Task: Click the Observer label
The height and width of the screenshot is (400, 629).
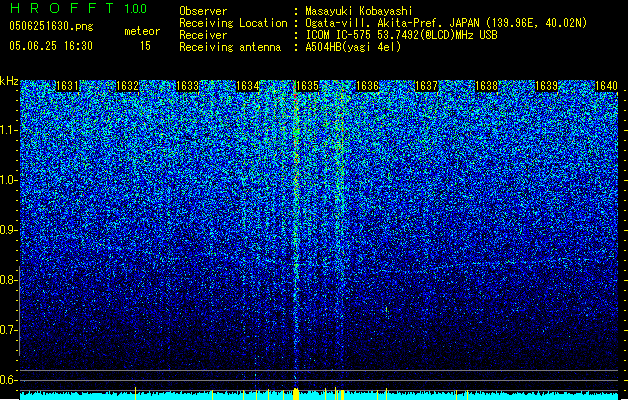Action: [203, 11]
